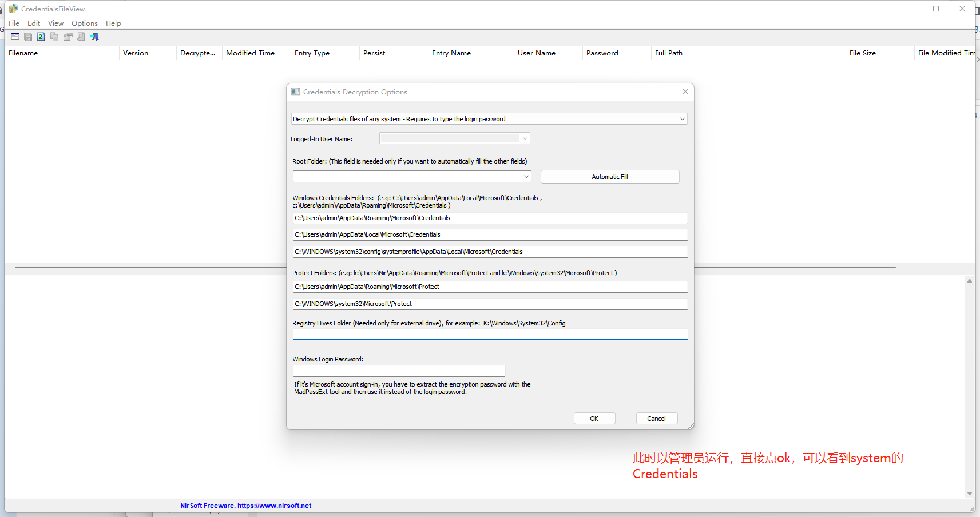The image size is (980, 517).
Task: Expand the decryption mode dropdown
Action: click(x=682, y=119)
